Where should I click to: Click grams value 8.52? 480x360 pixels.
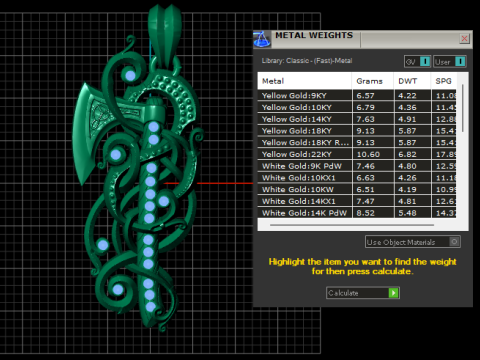[x=365, y=213]
